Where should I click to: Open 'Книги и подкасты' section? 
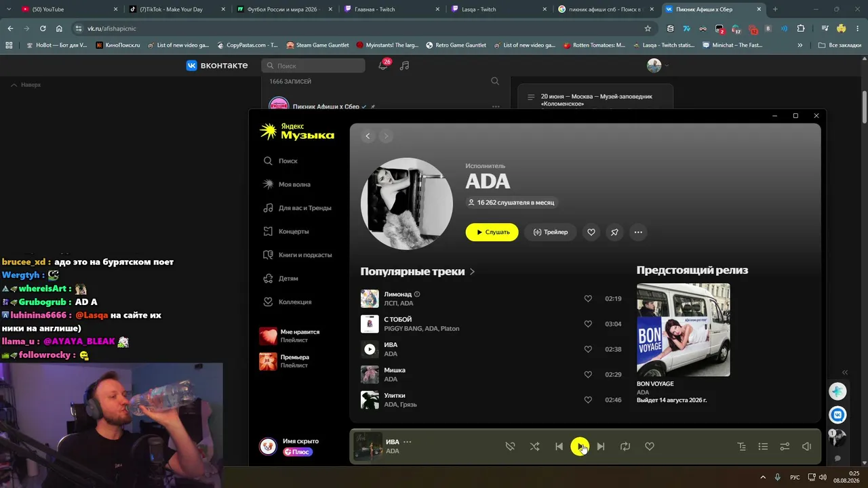tap(297, 255)
